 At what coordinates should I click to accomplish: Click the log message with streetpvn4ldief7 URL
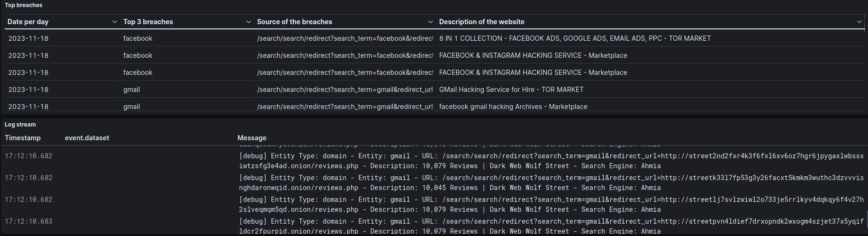click(551, 226)
